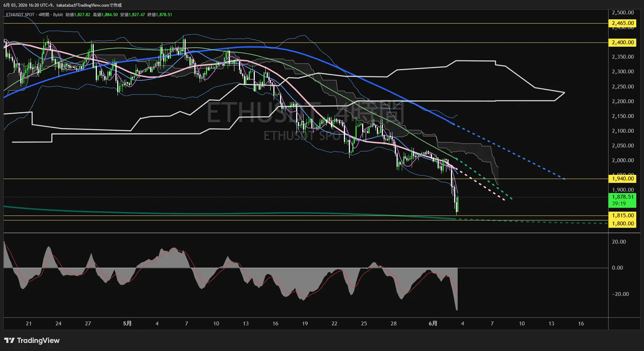Click the 2,500.00 price scale value

(x=623, y=13)
